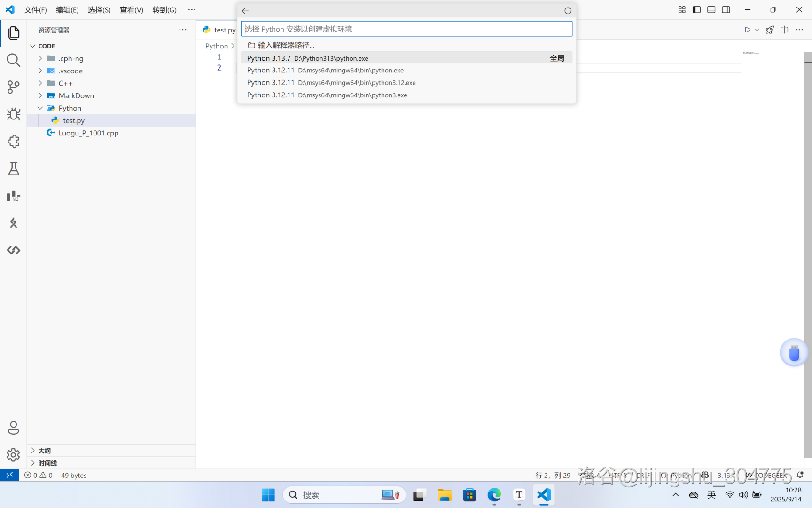
Task: Toggle the bottom panel layout button
Action: [x=711, y=10]
